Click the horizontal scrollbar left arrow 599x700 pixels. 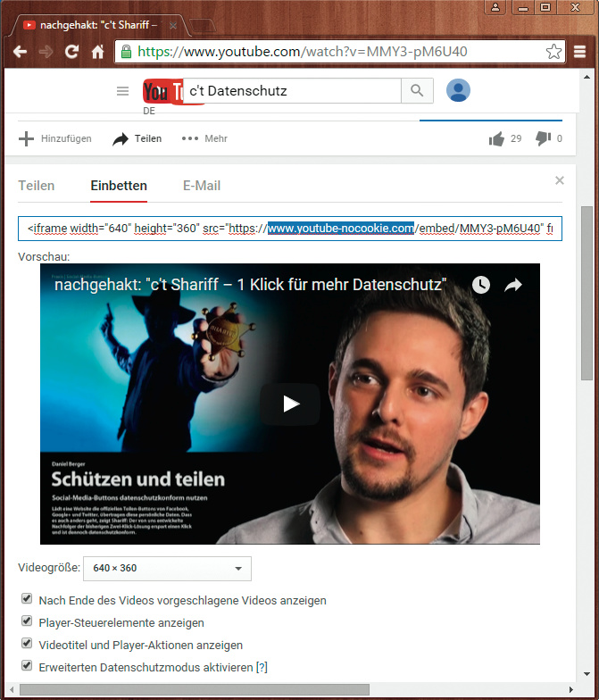[12, 689]
